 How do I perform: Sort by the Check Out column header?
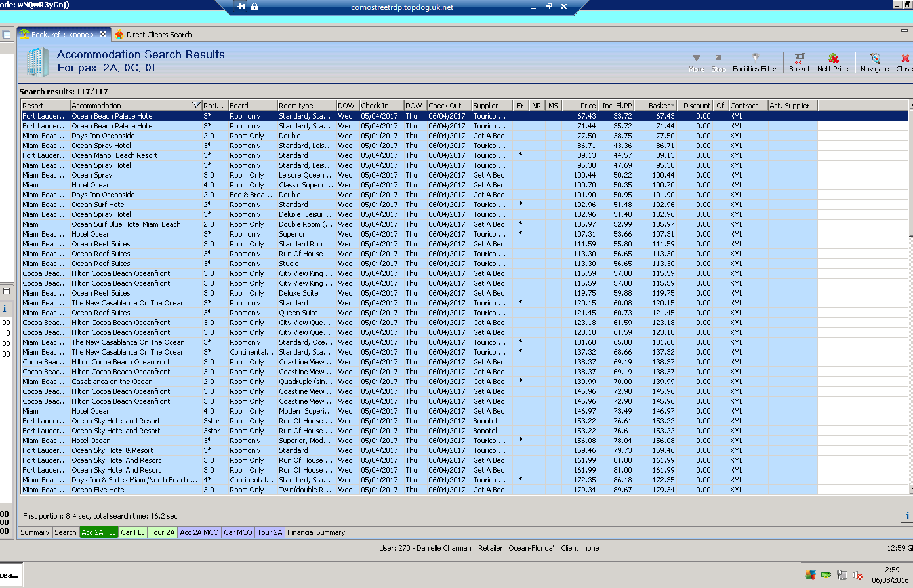pyautogui.click(x=449, y=105)
